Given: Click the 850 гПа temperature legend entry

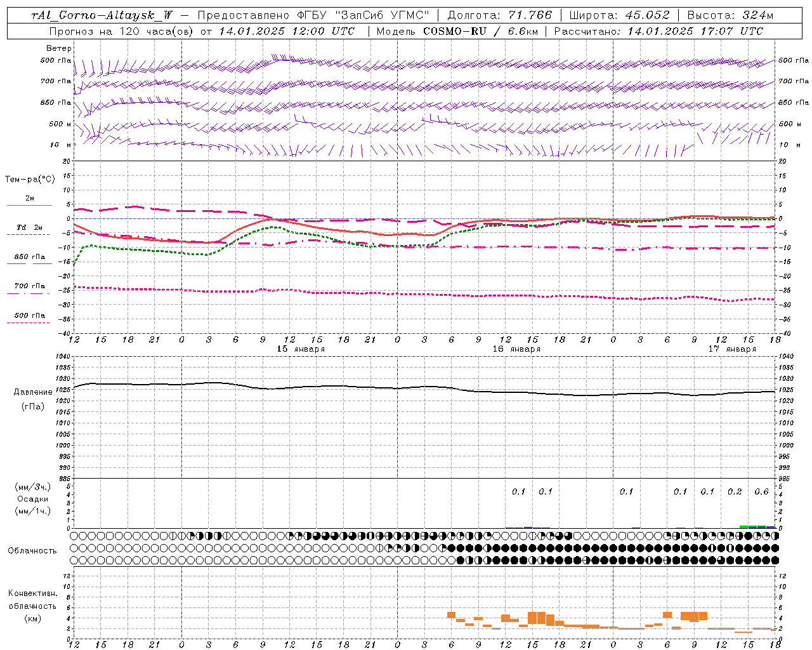Looking at the screenshot, I should (30, 257).
